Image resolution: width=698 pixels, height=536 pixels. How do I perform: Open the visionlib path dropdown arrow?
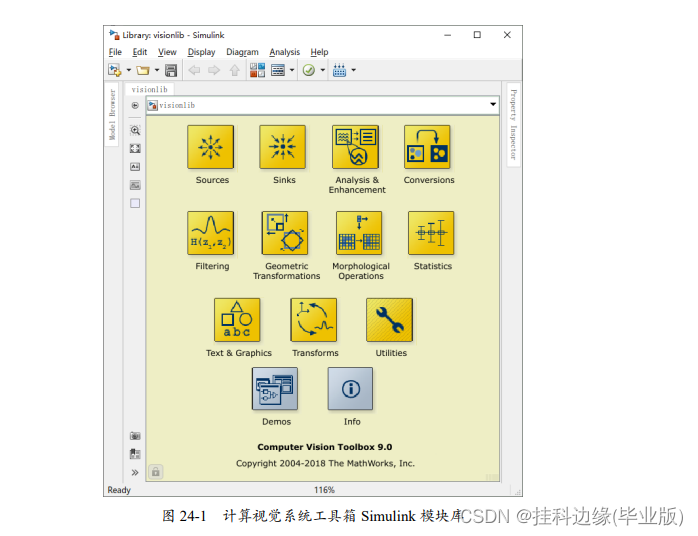[x=493, y=104]
